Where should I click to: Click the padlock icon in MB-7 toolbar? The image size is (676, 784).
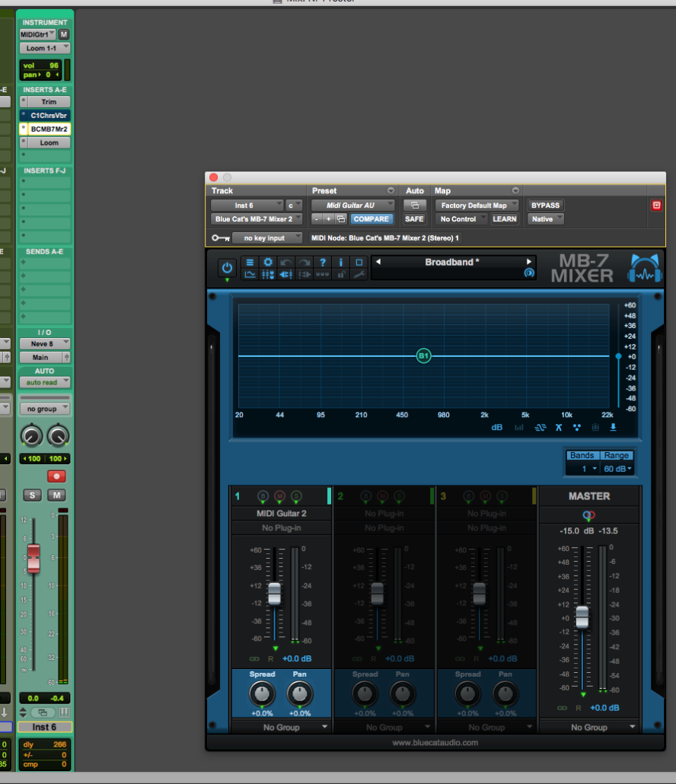point(341,275)
